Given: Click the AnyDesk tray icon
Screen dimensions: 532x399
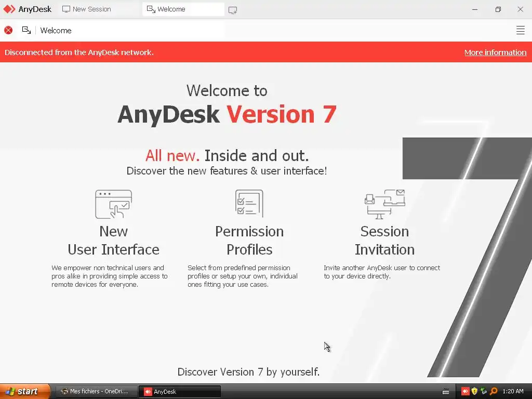Looking at the screenshot, I should click(x=465, y=391).
